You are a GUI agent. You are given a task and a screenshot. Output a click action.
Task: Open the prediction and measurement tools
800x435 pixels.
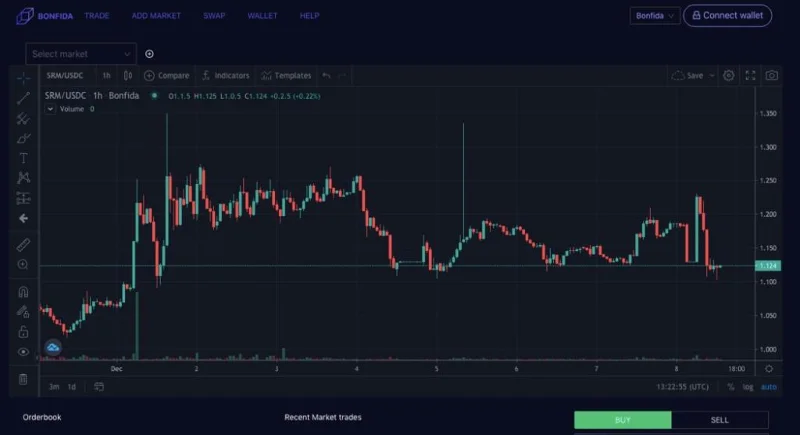23,198
